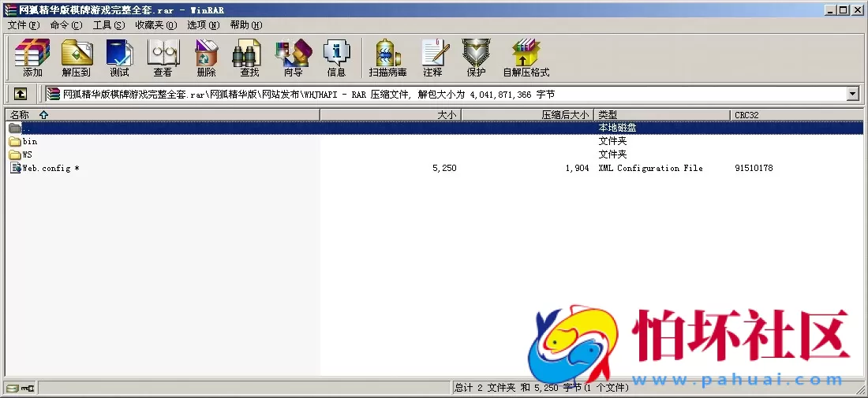868x398 pixels.
Task: Click the 扫描病毒 (Virus Scan) icon
Action: (x=387, y=58)
